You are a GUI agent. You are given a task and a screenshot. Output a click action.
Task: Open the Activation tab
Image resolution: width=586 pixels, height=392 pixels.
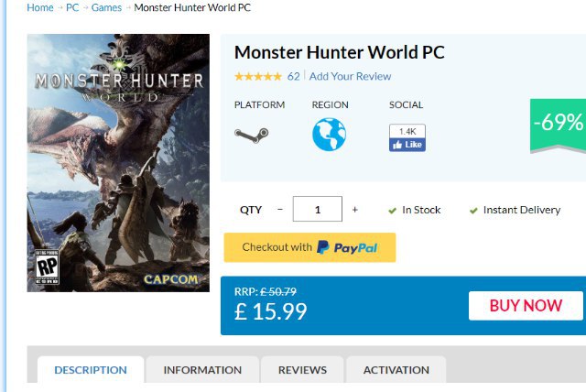click(396, 370)
